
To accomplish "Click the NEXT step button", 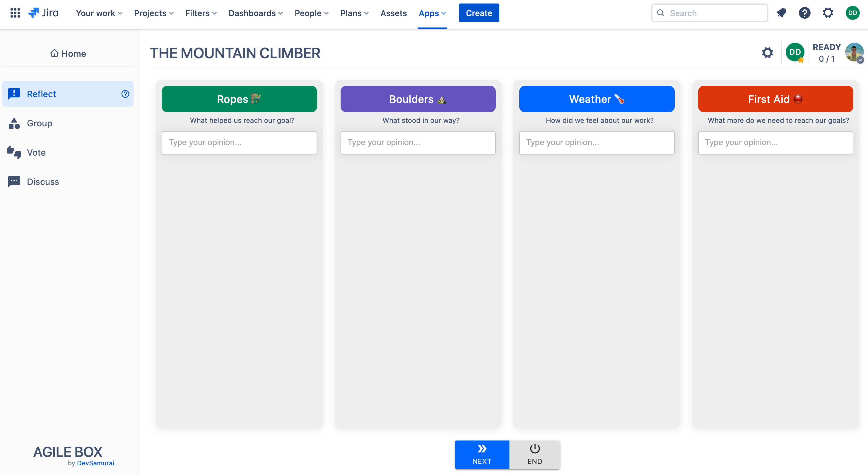I will point(481,455).
